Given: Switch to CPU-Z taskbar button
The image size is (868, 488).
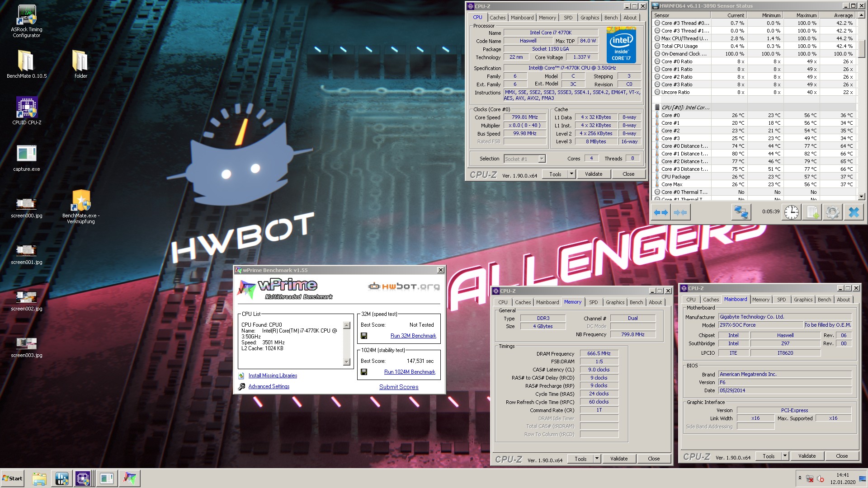Looking at the screenshot, I should click(83, 479).
